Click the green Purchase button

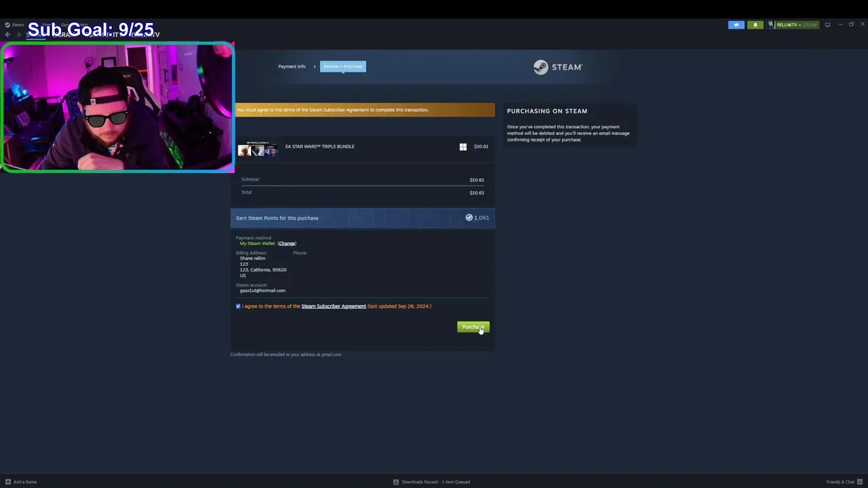click(x=473, y=327)
